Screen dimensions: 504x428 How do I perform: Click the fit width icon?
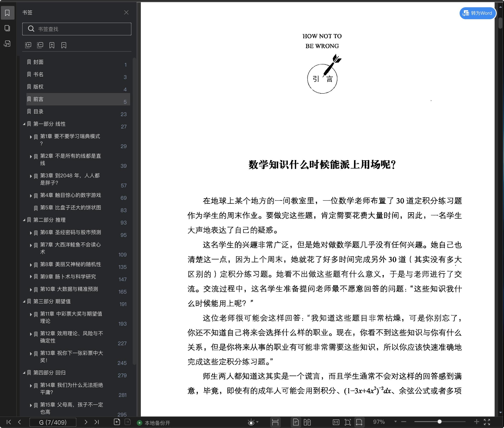[x=359, y=422]
